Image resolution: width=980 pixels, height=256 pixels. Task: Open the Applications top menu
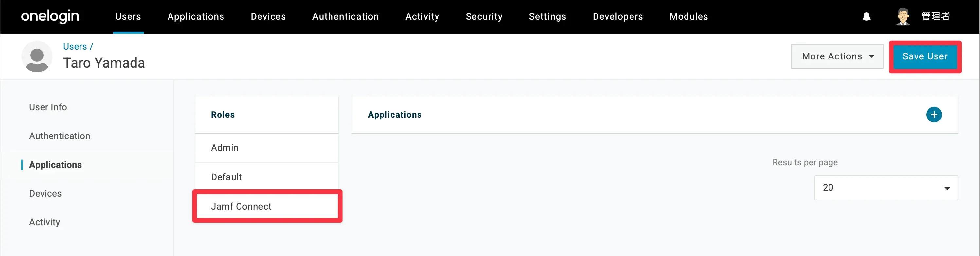click(196, 16)
